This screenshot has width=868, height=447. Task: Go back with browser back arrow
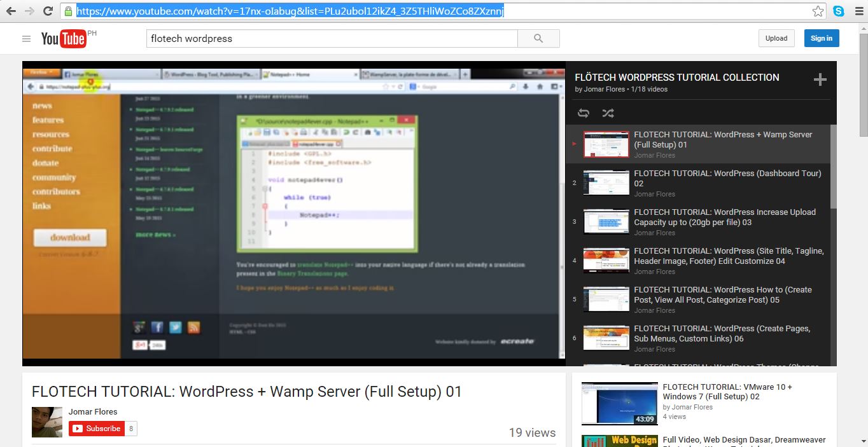click(x=11, y=11)
